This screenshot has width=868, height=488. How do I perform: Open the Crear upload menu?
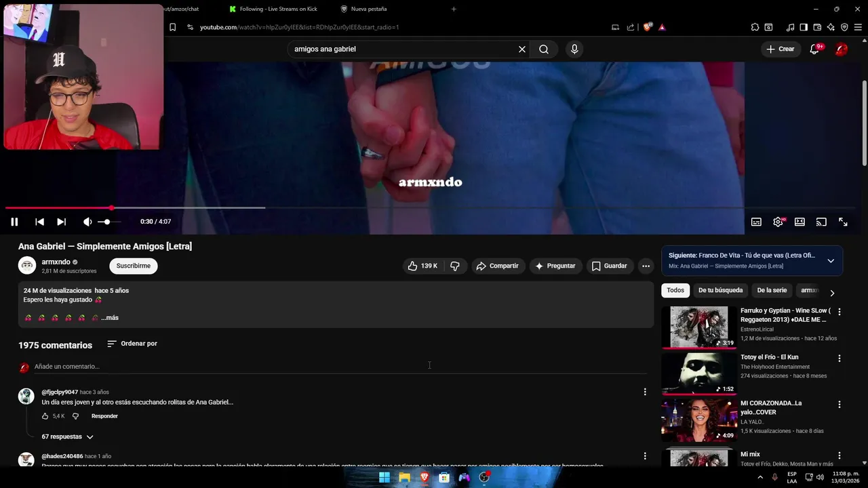click(780, 49)
